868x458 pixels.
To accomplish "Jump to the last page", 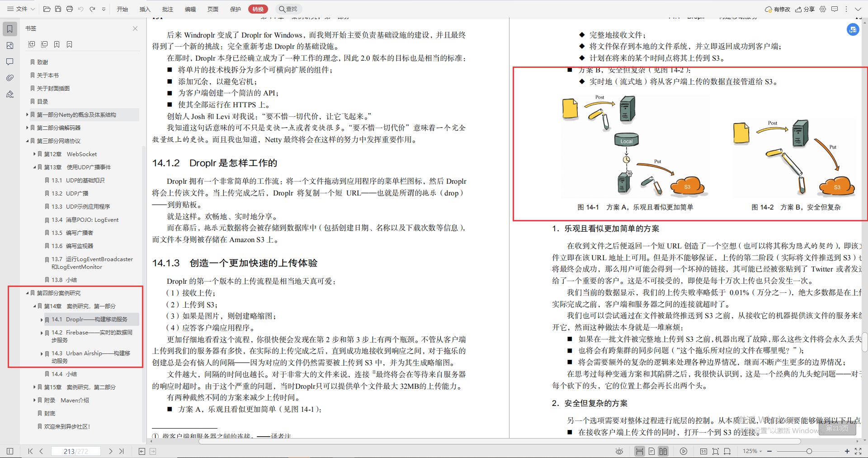I will (x=122, y=451).
